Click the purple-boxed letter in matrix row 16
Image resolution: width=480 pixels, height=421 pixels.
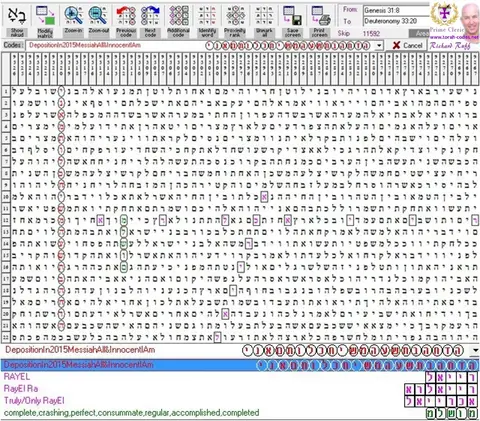241,267
